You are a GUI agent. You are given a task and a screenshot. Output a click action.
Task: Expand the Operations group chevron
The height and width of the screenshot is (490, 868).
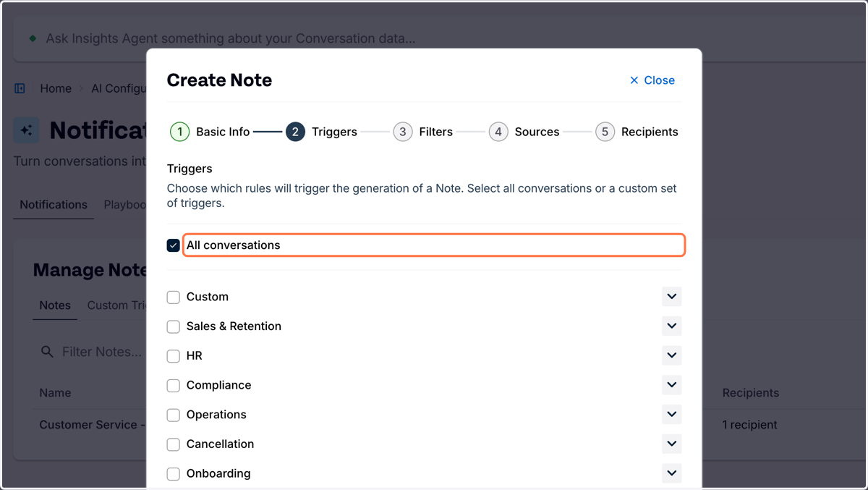pos(672,415)
